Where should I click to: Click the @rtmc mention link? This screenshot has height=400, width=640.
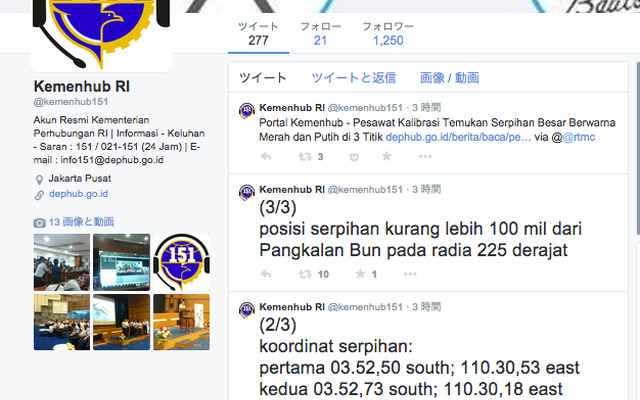click(x=578, y=137)
